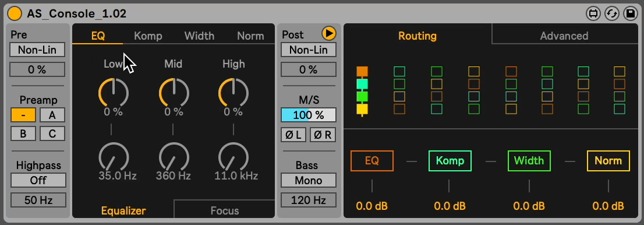Click the M/S 100 % slider
Screen dimensions: 644x225
click(x=309, y=115)
